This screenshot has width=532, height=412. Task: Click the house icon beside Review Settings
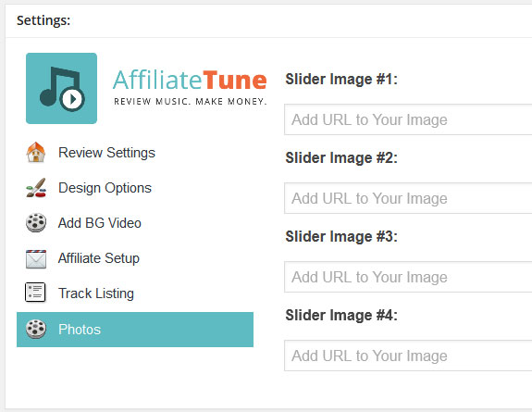click(x=36, y=152)
